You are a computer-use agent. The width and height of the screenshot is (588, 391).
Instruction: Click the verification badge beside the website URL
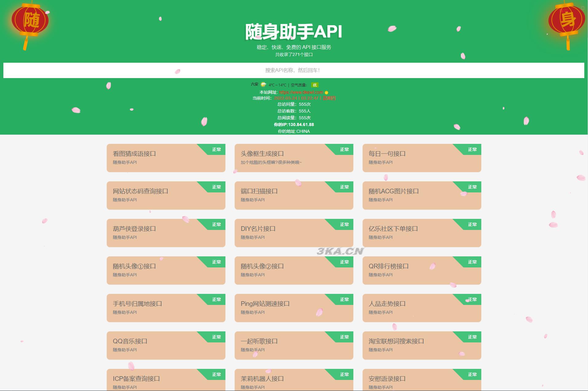coord(327,92)
